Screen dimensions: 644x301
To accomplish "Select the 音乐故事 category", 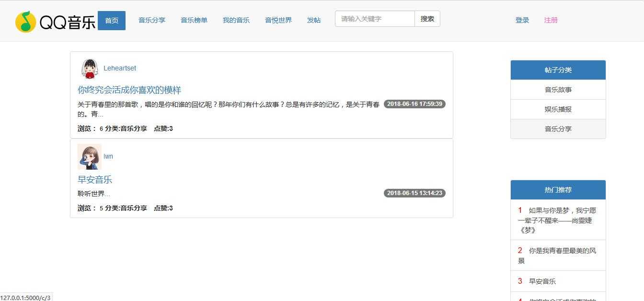I will pyautogui.click(x=558, y=90).
